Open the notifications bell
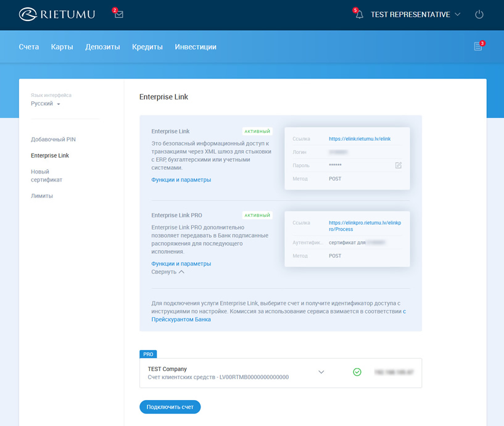The width and height of the screenshot is (504, 426). pos(359,14)
